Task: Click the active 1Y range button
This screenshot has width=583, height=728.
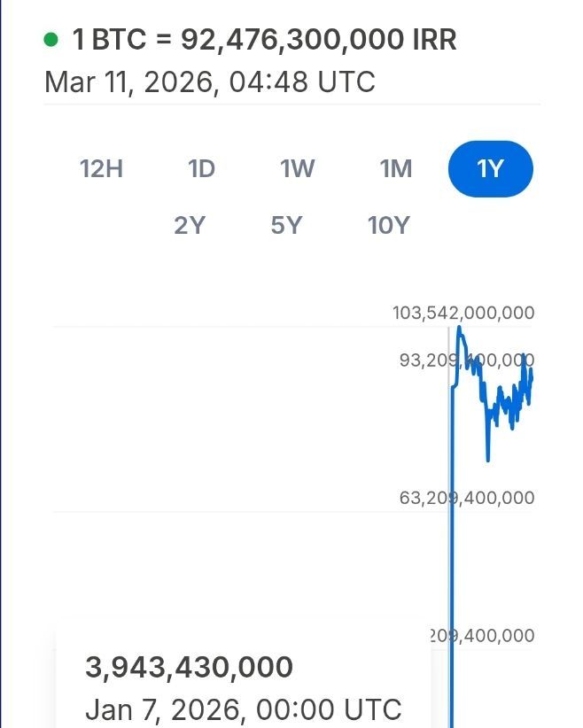Action: [x=490, y=168]
